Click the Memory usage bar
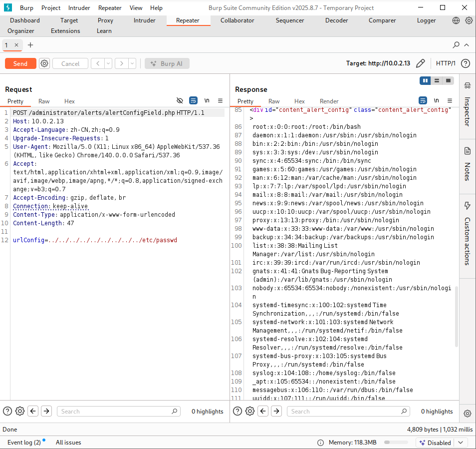The height and width of the screenshot is (449, 476). click(x=395, y=443)
